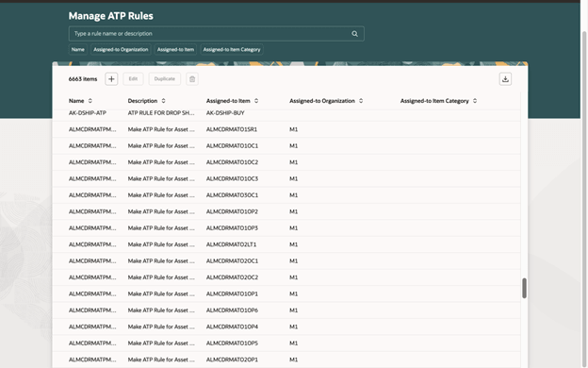Sort by the Name column arrows

pyautogui.click(x=90, y=101)
